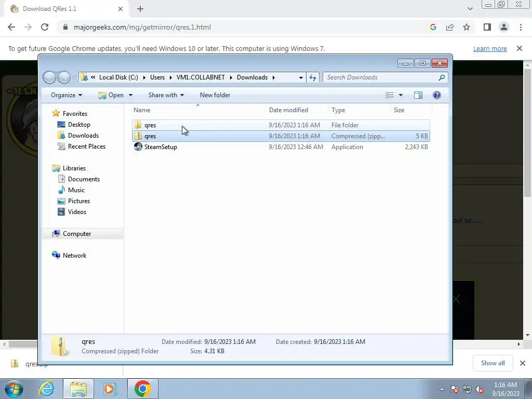Image resolution: width=532 pixels, height=399 pixels.
Task: Open the Share with menu
Action: click(166, 95)
